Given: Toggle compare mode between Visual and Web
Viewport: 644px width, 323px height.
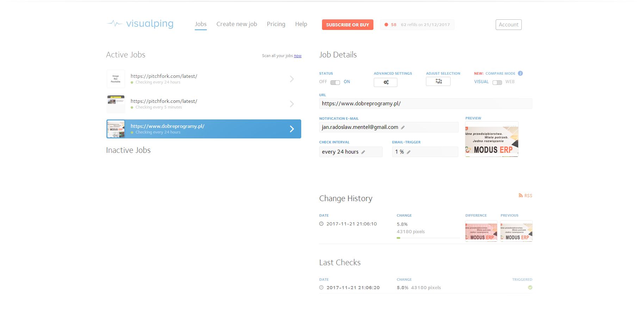Looking at the screenshot, I should [497, 82].
